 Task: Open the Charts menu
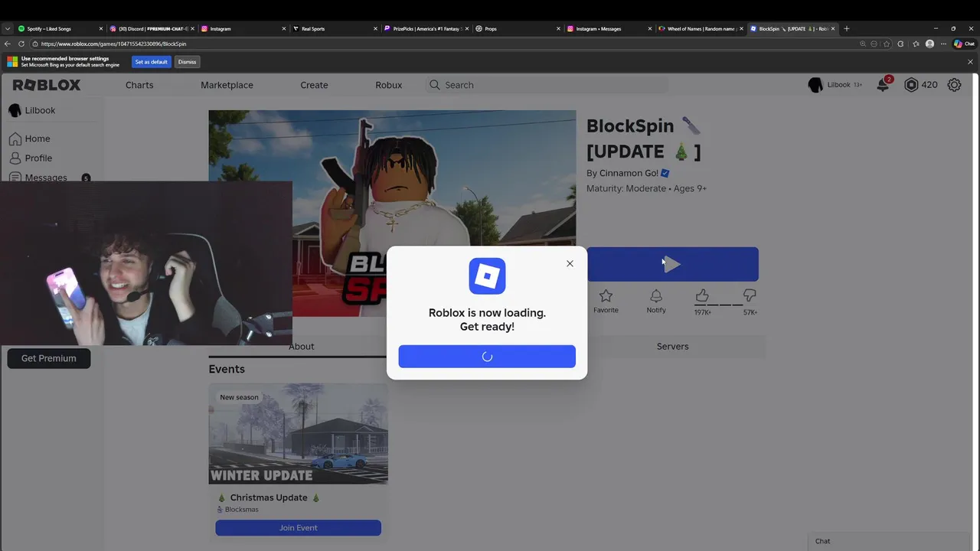click(139, 85)
